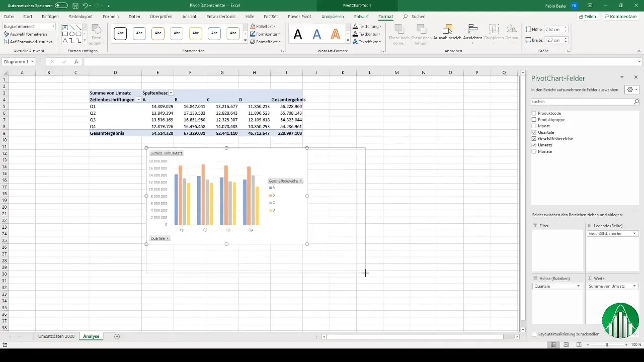This screenshot has height=362, width=644.
Task: Open Zeilenbeschriftungen filter dropdown in pivot table
Action: pos(138,100)
